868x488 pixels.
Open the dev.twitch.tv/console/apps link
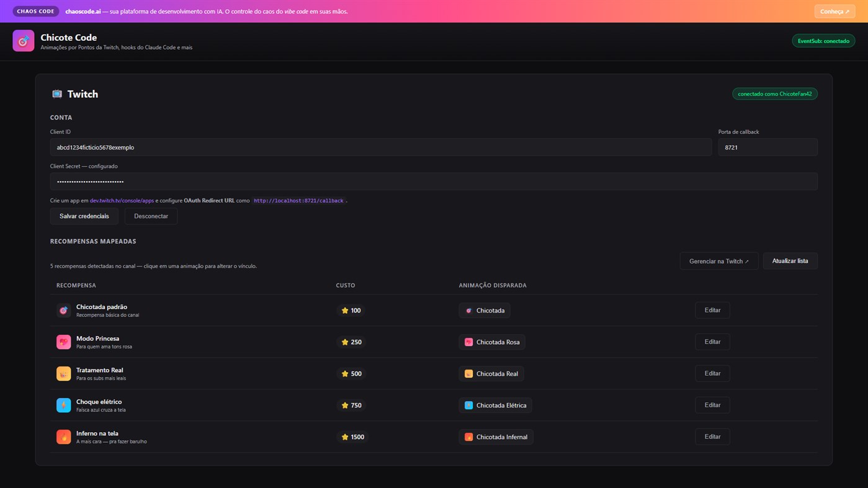[x=122, y=200]
